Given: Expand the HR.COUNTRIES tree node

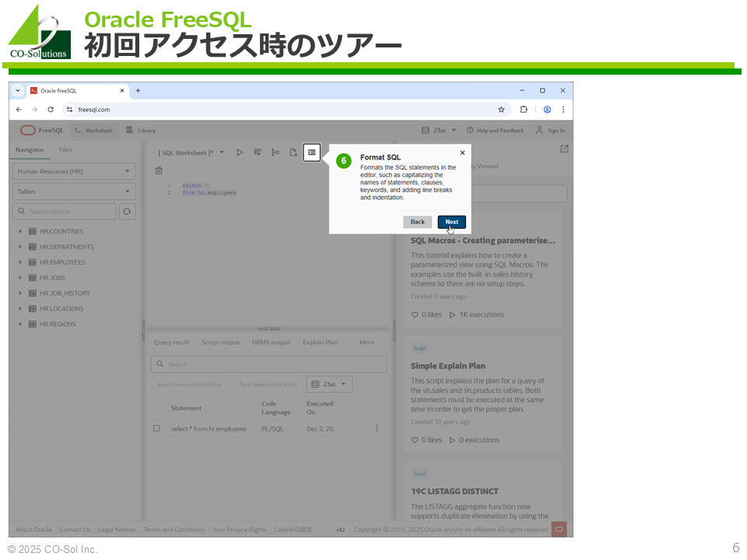Looking at the screenshot, I should (21, 232).
